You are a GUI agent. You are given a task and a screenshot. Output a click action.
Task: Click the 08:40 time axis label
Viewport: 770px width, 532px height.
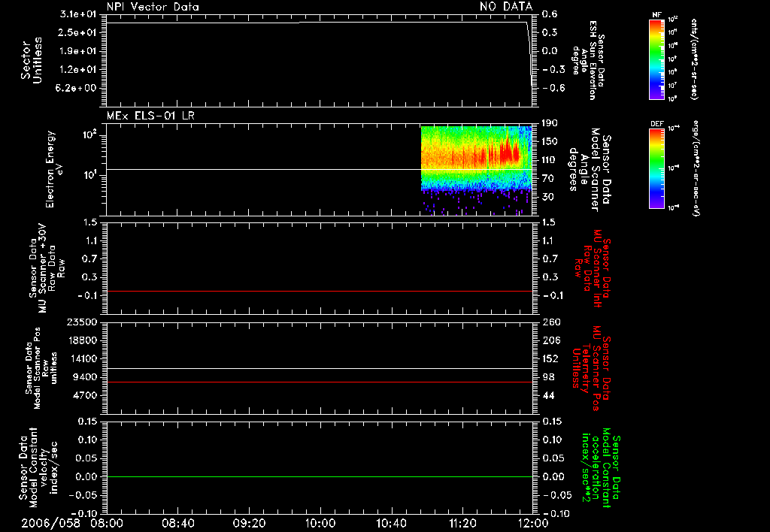(x=177, y=523)
